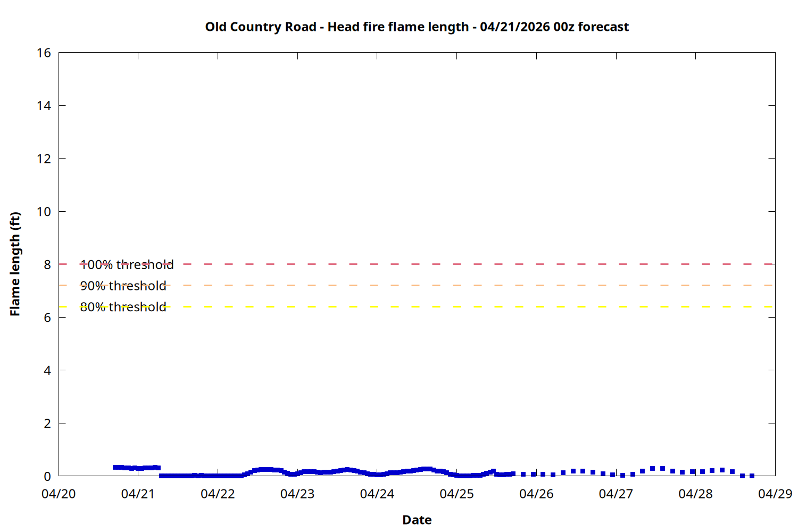The height and width of the screenshot is (532, 798).
Task: Click the 04/24 date on x-axis
Action: click(x=377, y=494)
